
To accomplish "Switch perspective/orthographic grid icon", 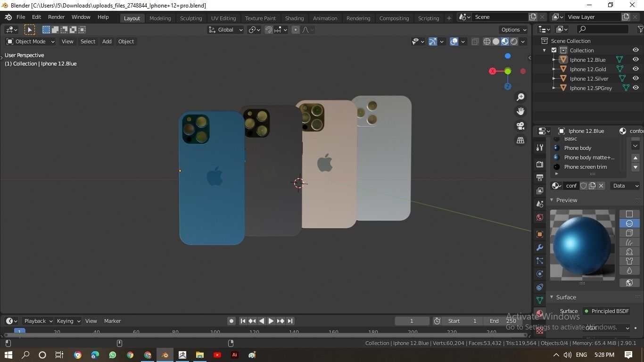I will tap(520, 140).
